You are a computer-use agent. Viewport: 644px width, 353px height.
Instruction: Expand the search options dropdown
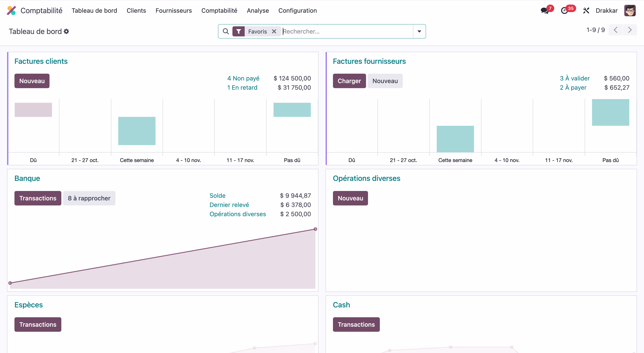point(419,31)
